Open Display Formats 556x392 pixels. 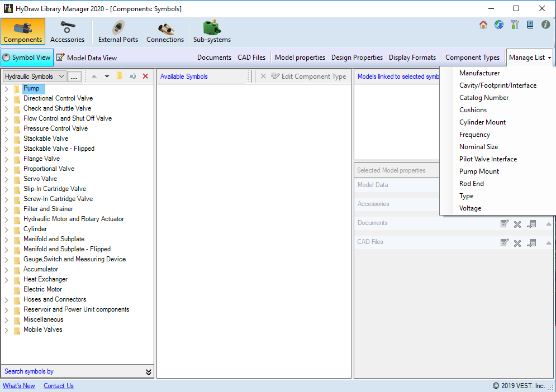point(412,58)
